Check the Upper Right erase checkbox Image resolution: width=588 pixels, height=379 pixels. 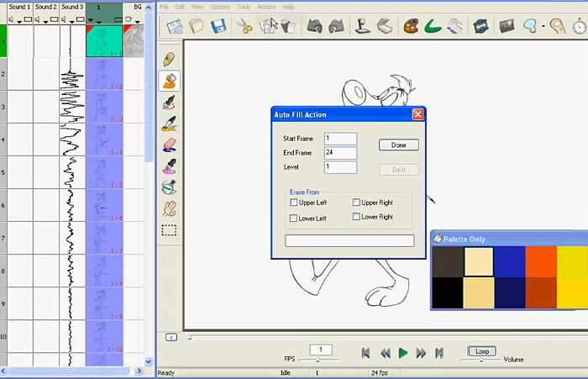pos(356,203)
